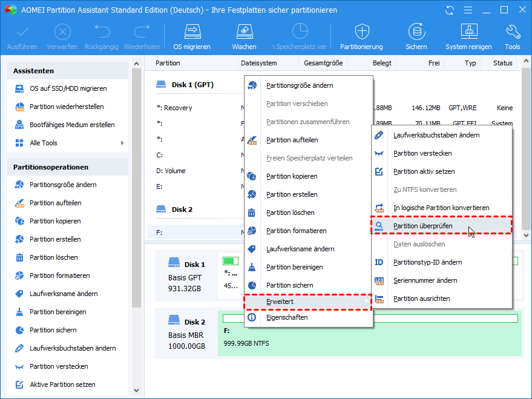
Task: Choose Partition aufteilen in context menu
Action: 308,140
